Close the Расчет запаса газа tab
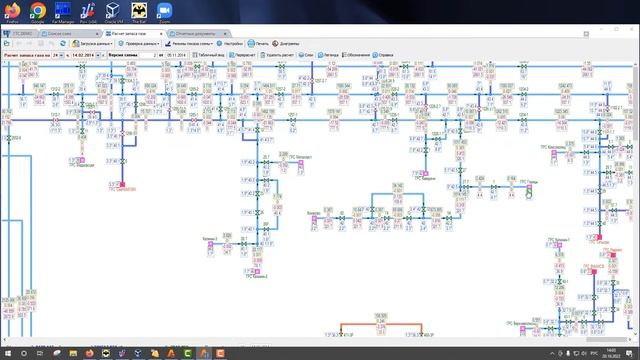 (161, 33)
